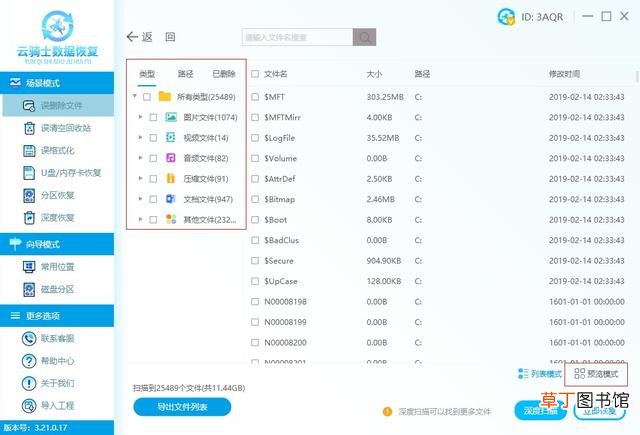Select the $UpCase file name
The height and width of the screenshot is (435, 640).
(280, 281)
